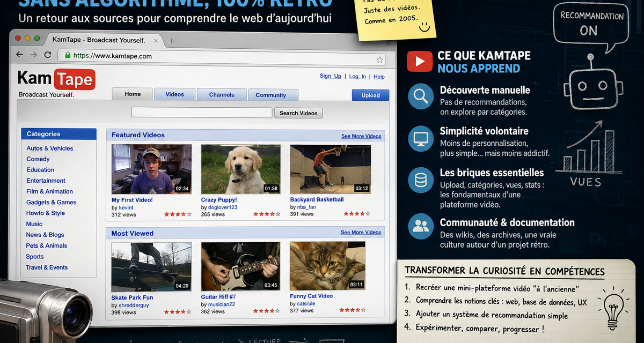
Task: Click See More Videos in Featured Videos
Action: tap(361, 136)
